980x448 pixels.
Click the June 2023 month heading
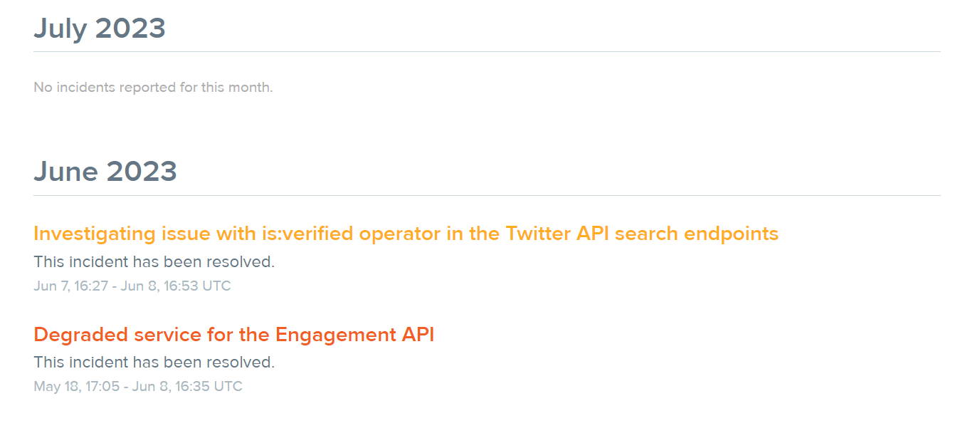click(105, 172)
